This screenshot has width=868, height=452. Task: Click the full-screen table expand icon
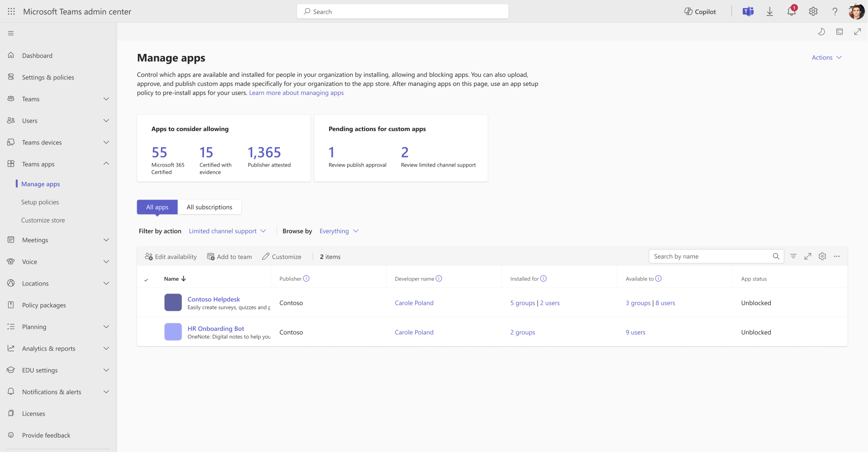coord(808,256)
